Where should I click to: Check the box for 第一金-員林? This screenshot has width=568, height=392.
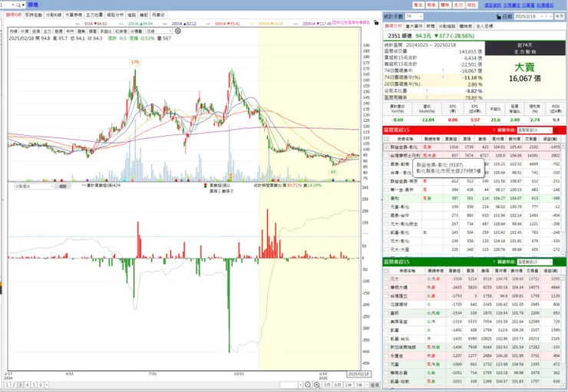(386, 189)
